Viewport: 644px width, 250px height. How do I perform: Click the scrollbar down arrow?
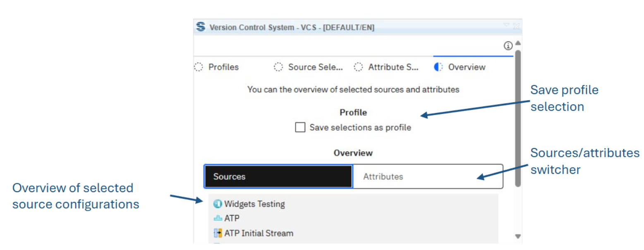point(517,236)
